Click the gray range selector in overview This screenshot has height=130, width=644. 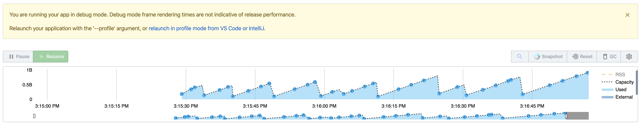point(578,116)
